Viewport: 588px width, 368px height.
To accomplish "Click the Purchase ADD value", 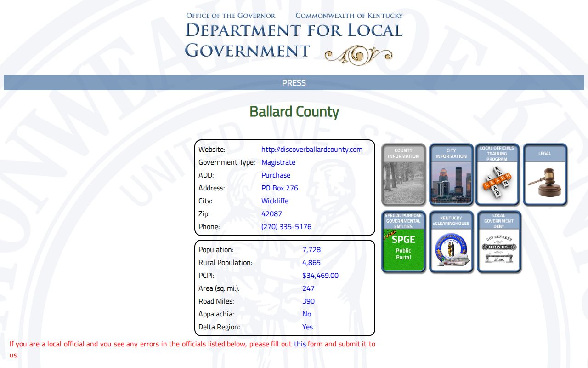I will pyautogui.click(x=276, y=175).
